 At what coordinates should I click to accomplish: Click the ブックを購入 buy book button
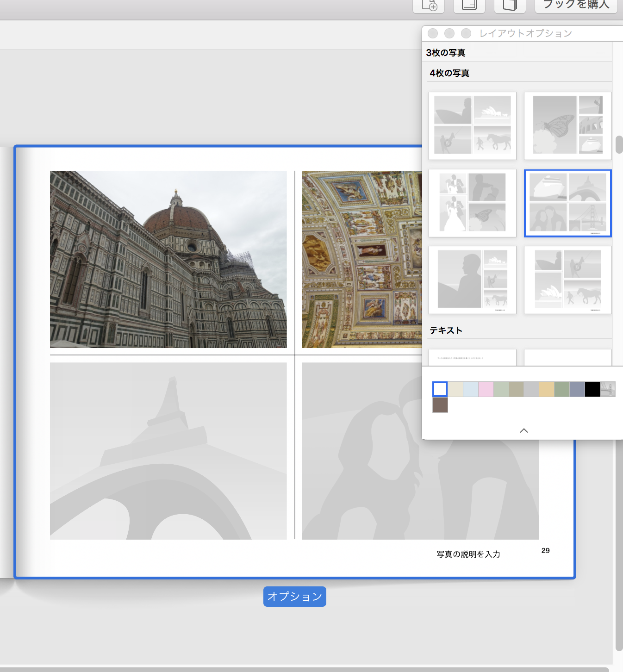576,5
